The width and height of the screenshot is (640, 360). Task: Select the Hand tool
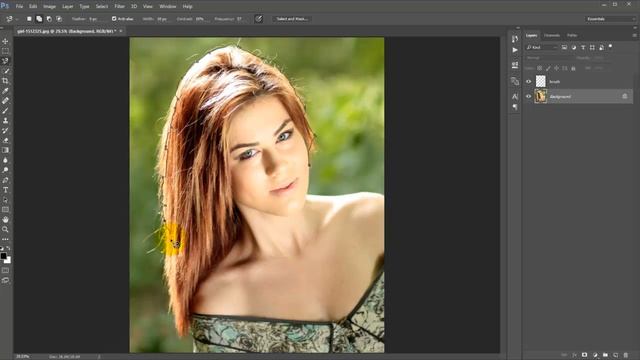tap(5, 220)
